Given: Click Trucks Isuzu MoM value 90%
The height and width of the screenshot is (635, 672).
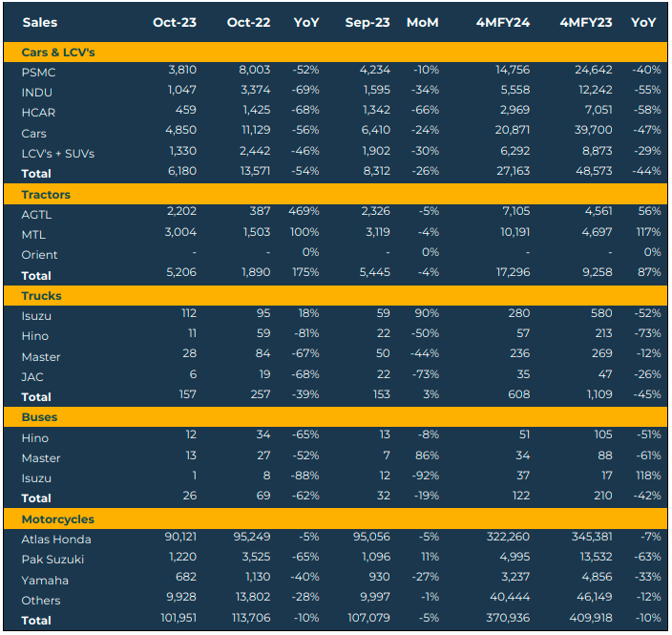Looking at the screenshot, I should tap(427, 313).
